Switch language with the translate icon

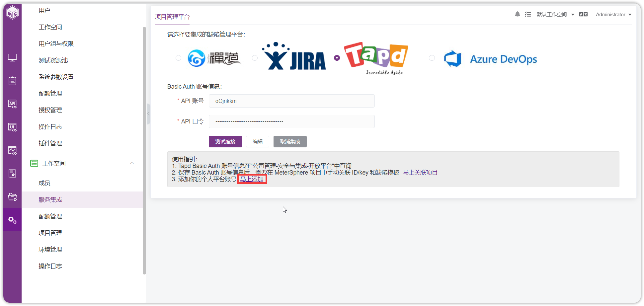coord(583,14)
